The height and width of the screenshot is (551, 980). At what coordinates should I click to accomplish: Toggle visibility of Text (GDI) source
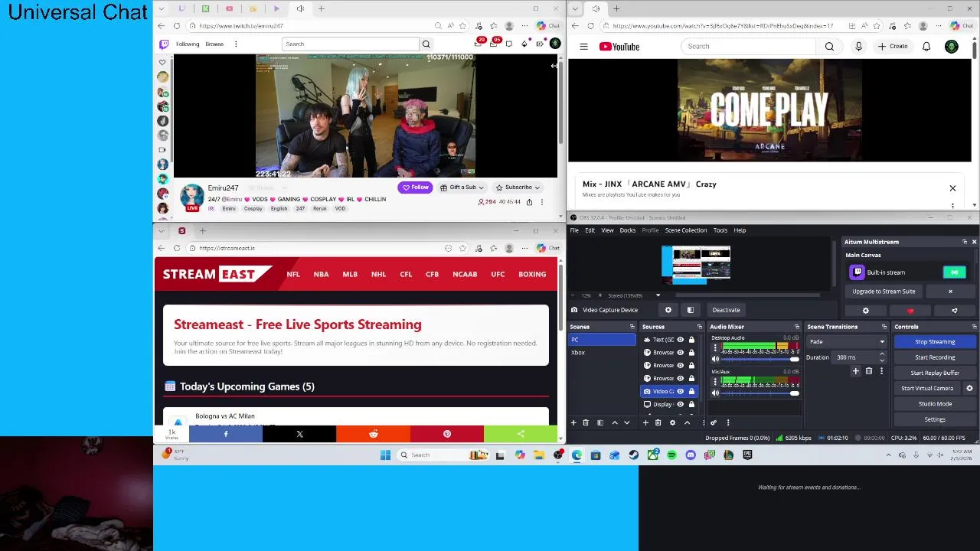pos(680,340)
